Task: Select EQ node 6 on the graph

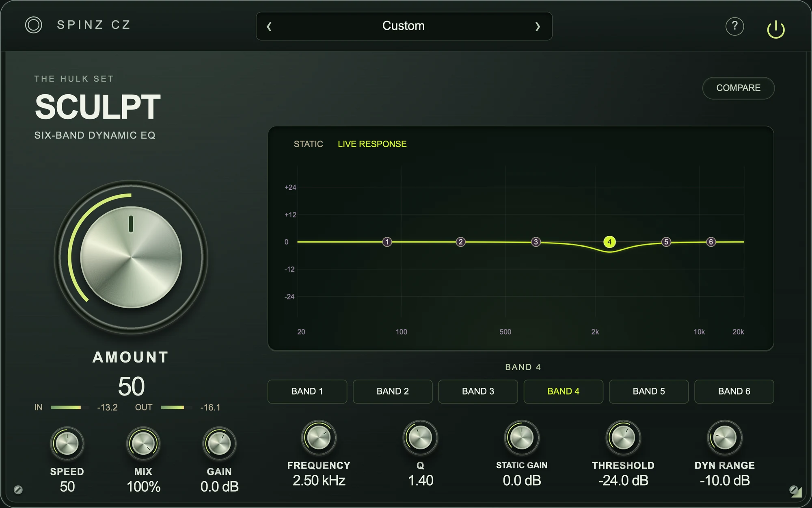Action: [x=711, y=242]
